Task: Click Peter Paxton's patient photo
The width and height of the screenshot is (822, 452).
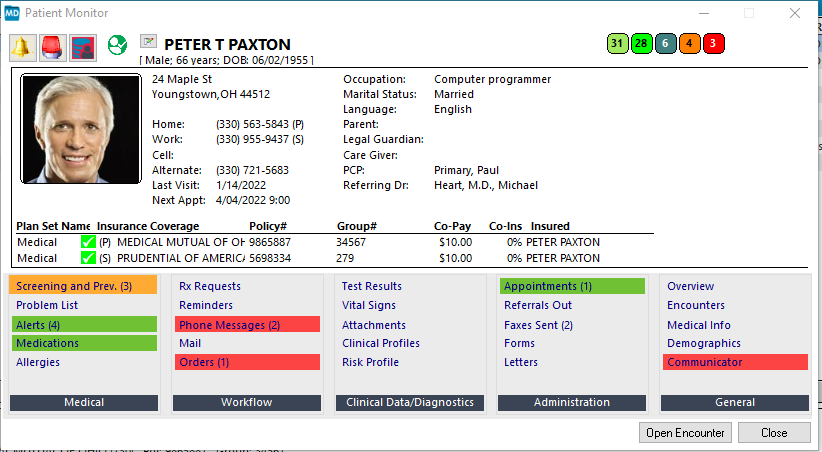Action: [x=81, y=128]
